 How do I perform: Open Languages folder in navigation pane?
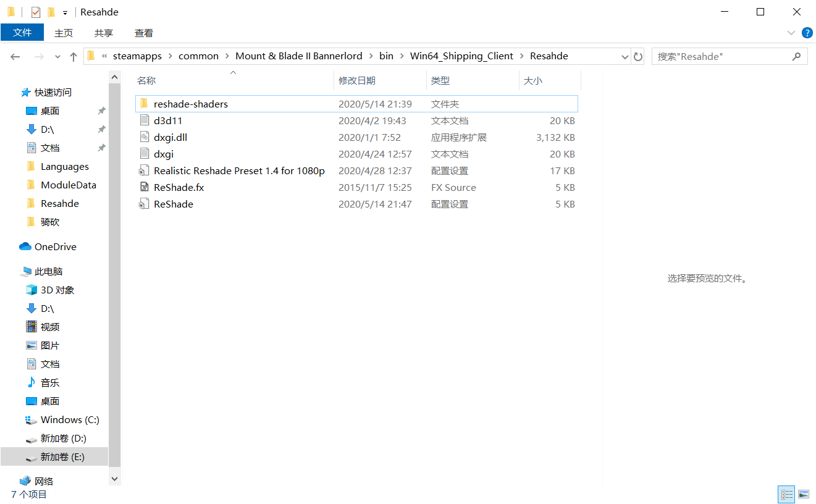pyautogui.click(x=65, y=166)
